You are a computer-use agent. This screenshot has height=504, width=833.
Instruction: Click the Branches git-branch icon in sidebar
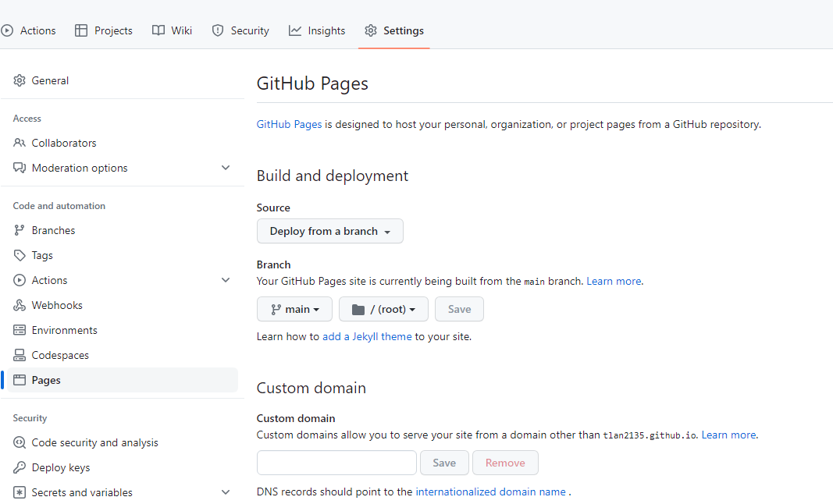(20, 230)
